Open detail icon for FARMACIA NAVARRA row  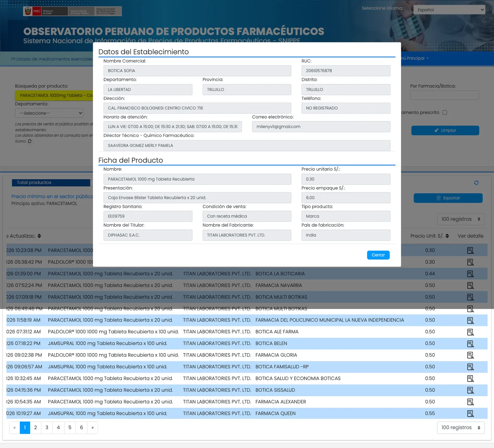[x=470, y=285]
